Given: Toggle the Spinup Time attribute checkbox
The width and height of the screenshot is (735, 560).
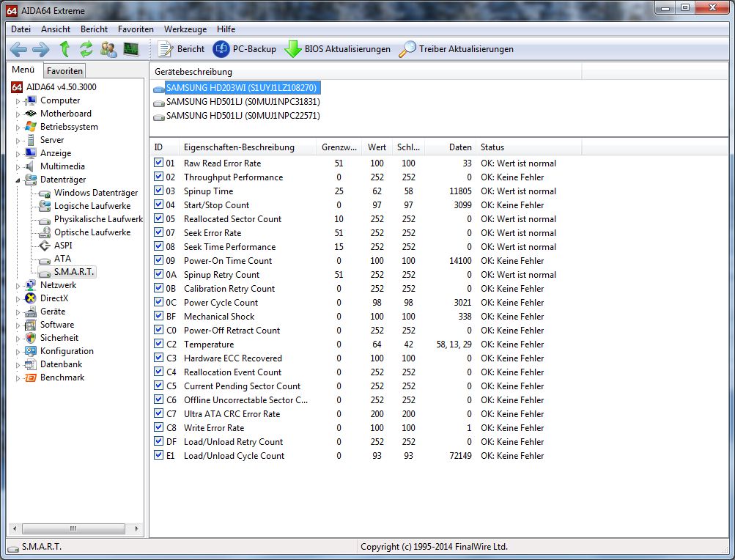Looking at the screenshot, I should [x=158, y=191].
